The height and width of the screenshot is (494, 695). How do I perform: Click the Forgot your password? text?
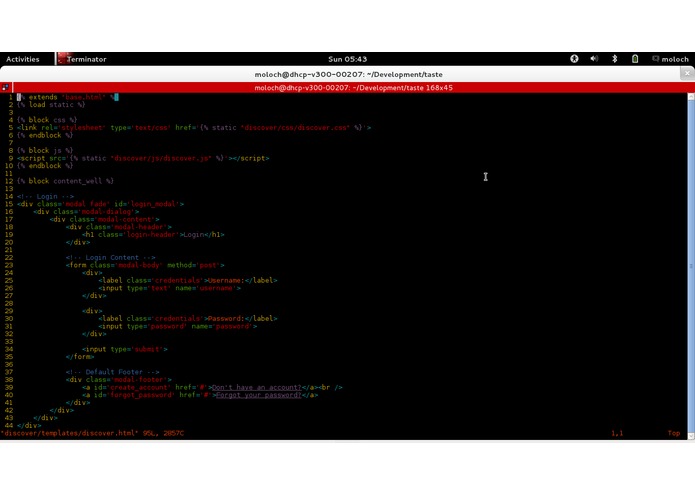tap(258, 395)
